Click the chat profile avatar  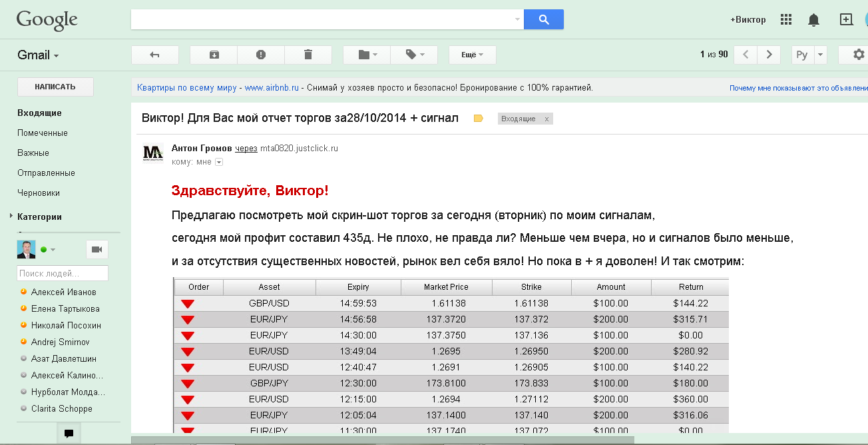(x=26, y=249)
